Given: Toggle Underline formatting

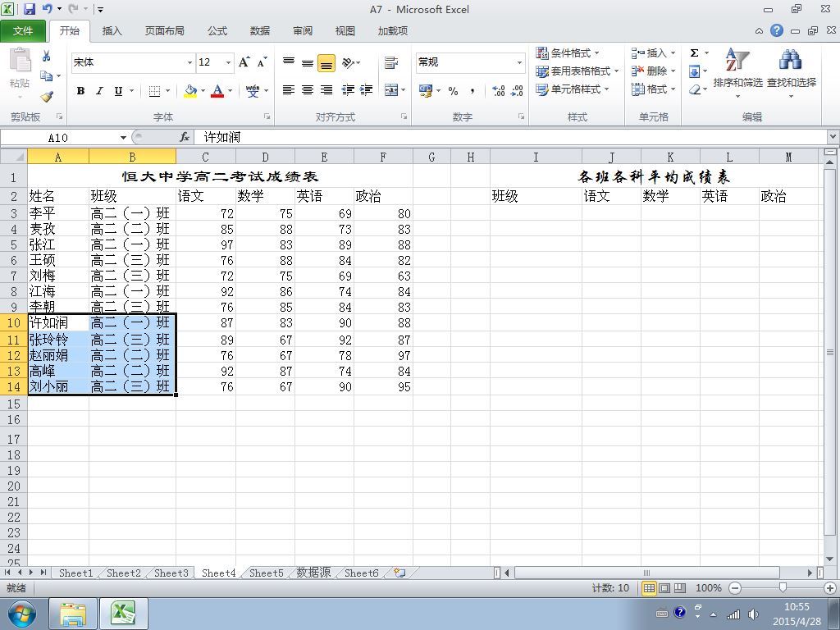Looking at the screenshot, I should [x=118, y=91].
